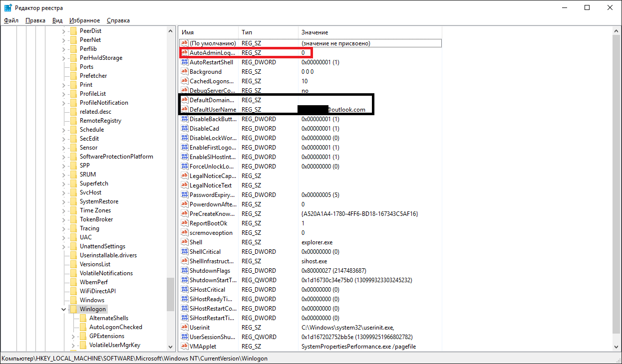Select the AutoLogonChecked subkey
The width and height of the screenshot is (622, 364).
[x=115, y=327]
